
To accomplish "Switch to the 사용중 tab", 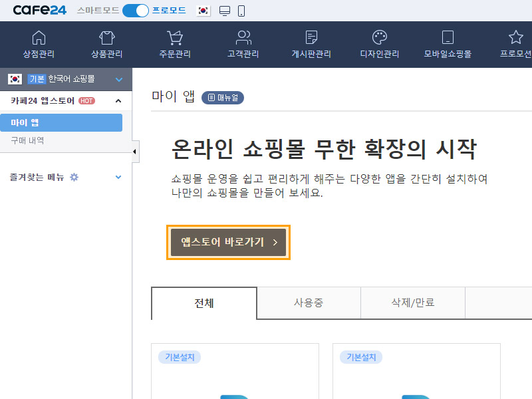I will 309,303.
